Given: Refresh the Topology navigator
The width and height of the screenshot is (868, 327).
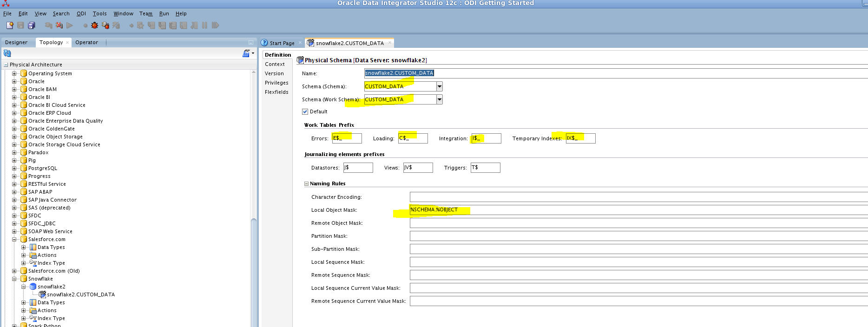Looking at the screenshot, I should (7, 53).
